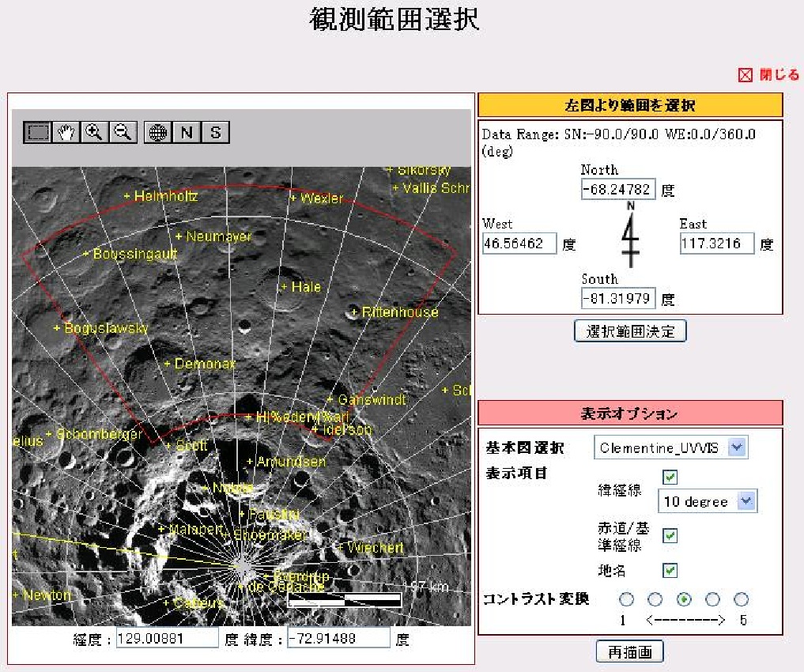Click the West longitude input field
This screenshot has height=672, width=804.
tap(519, 243)
